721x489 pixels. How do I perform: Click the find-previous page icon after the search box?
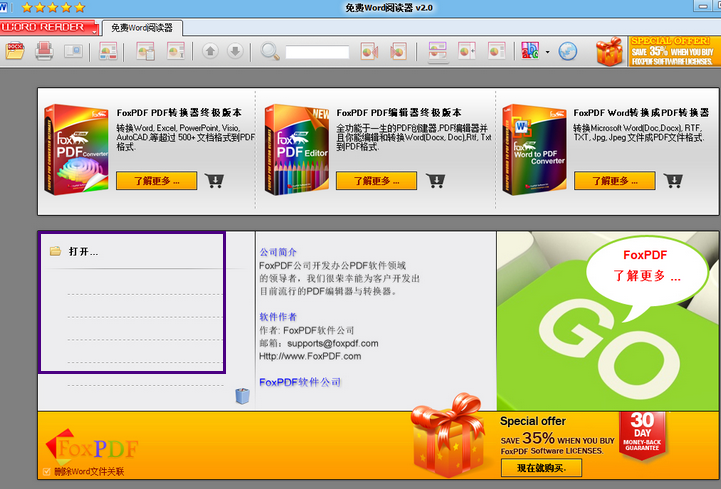click(x=369, y=51)
